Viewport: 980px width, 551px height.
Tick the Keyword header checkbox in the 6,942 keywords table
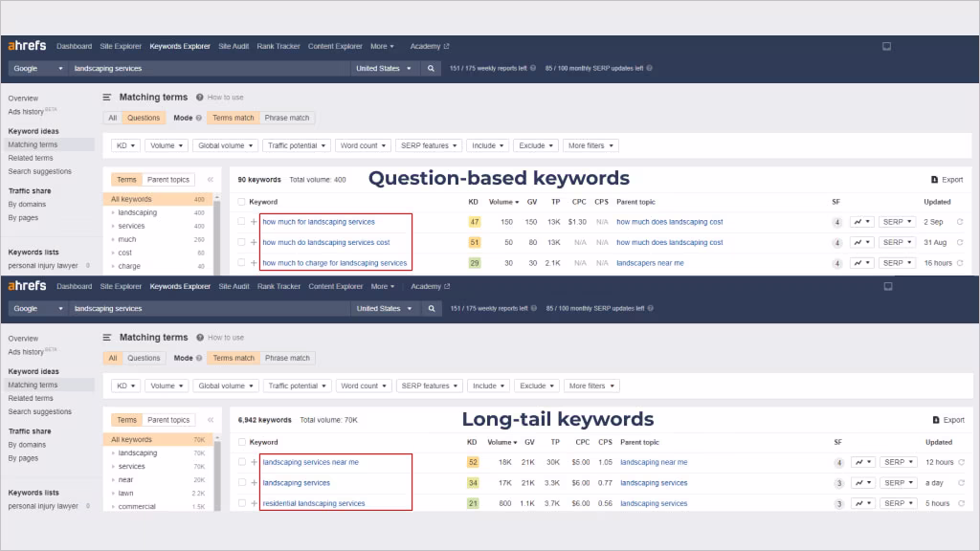[242, 442]
